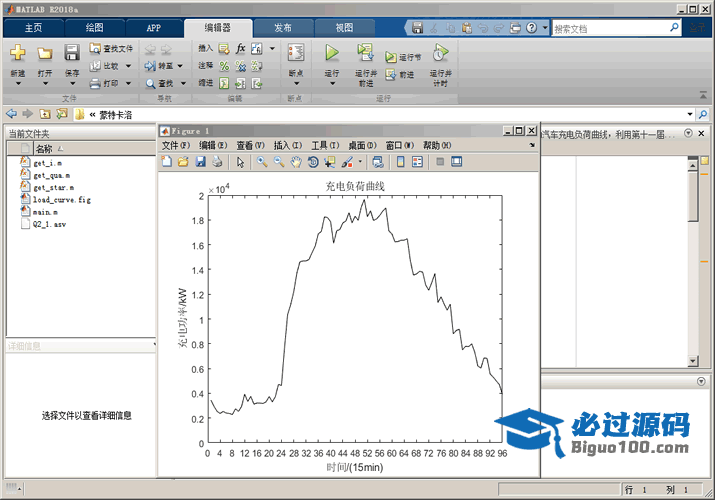Expand the Breakpoints (断点) dropdown

pos(295,82)
